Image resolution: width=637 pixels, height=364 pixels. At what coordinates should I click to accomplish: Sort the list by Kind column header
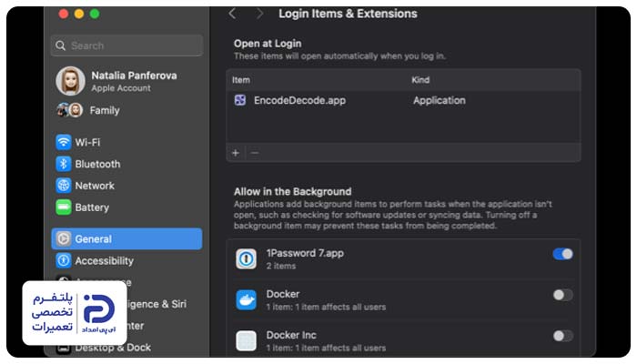[x=420, y=80]
